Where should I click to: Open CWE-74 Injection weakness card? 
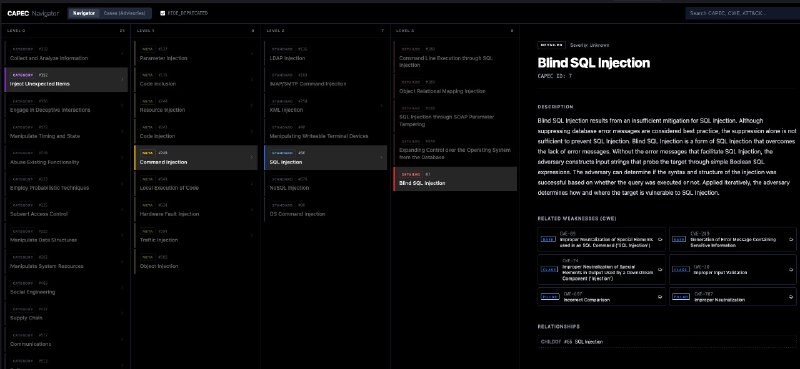602,269
